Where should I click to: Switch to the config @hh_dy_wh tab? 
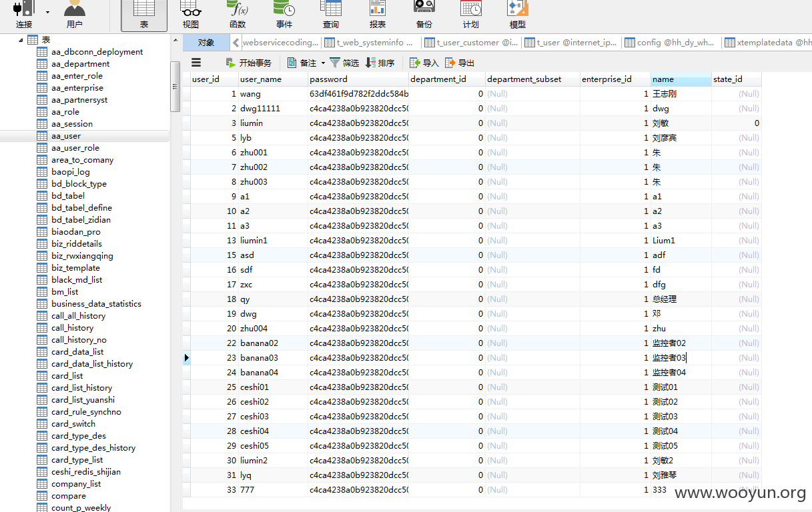point(671,43)
